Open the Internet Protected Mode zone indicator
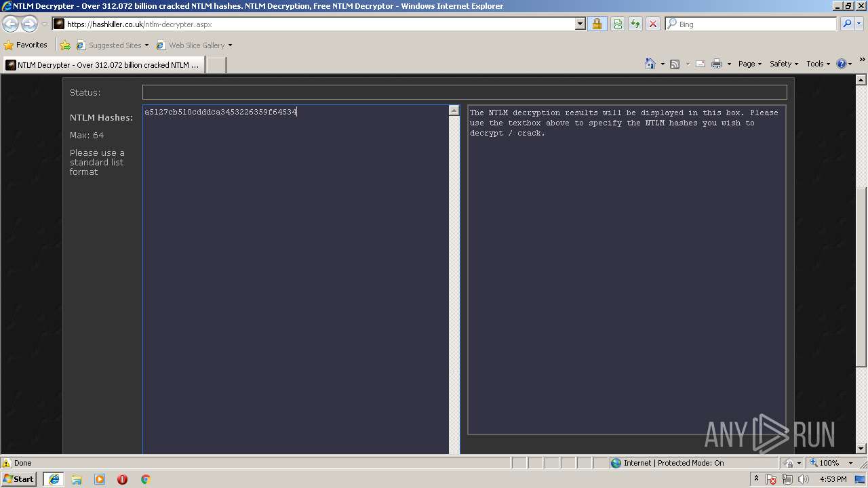This screenshot has width=868, height=488. pos(667,463)
